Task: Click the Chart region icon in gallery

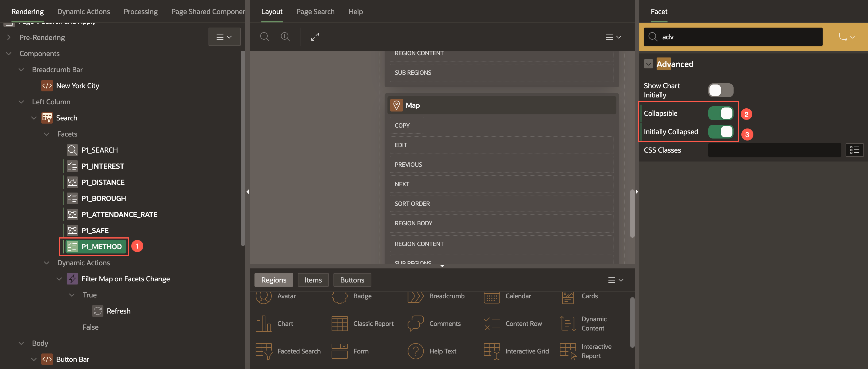Action: [263, 324]
